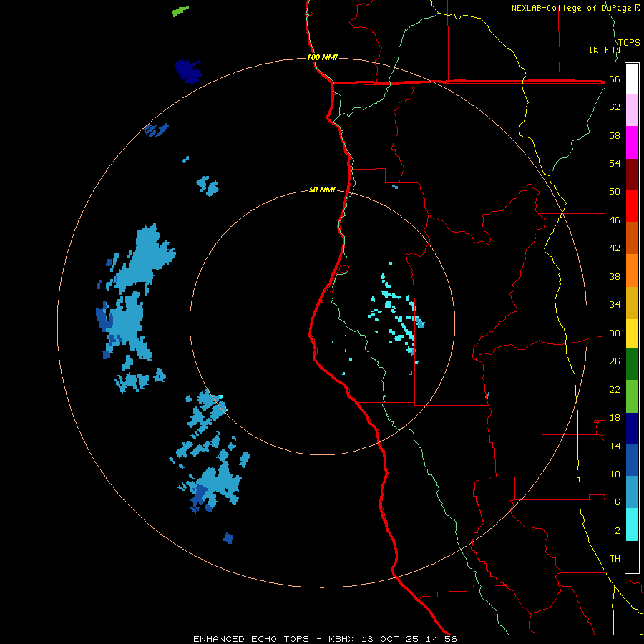The height and width of the screenshot is (644, 644).
Task: Click the "10" scale value
Action: (x=615, y=474)
